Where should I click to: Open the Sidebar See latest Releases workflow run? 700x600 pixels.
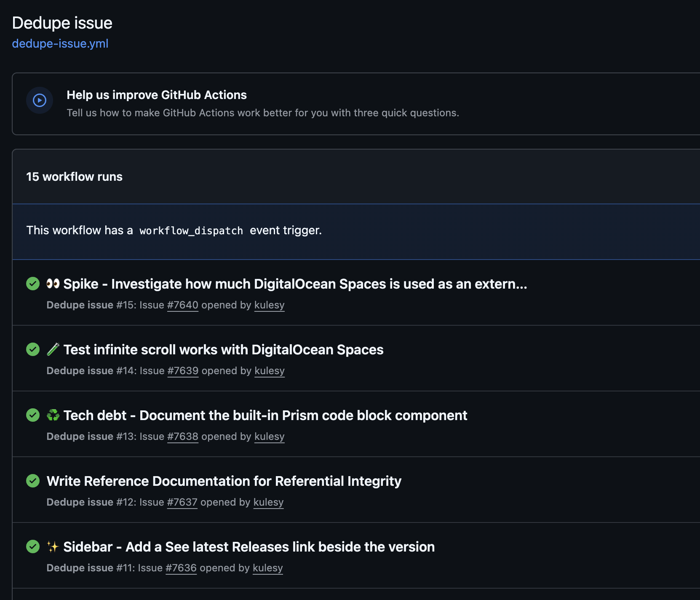tap(249, 547)
